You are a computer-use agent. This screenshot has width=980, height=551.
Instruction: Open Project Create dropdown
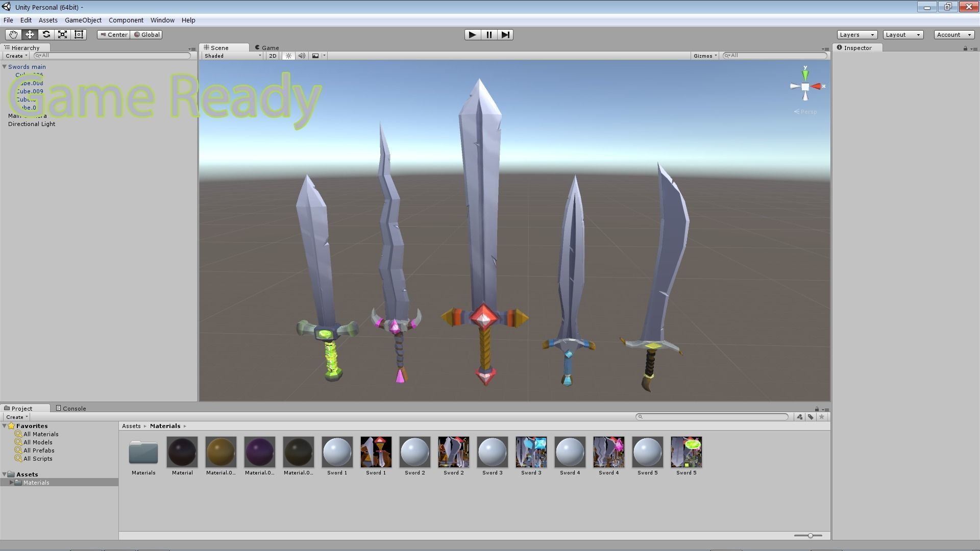tap(16, 417)
